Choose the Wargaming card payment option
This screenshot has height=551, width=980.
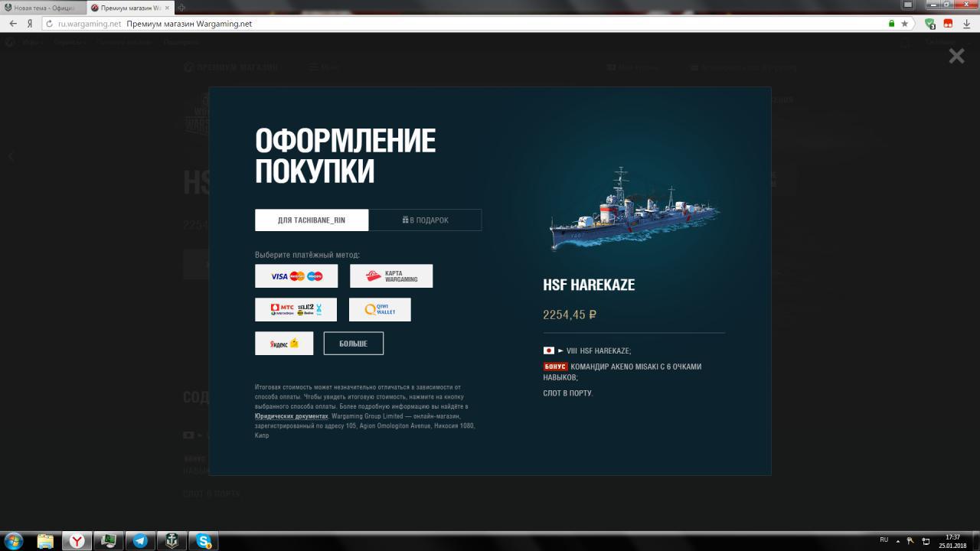(x=391, y=276)
